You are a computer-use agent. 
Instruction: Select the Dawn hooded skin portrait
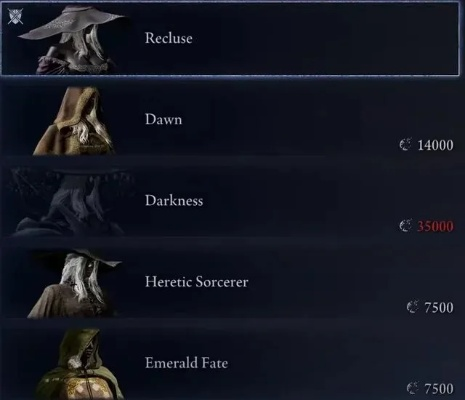pos(74,121)
